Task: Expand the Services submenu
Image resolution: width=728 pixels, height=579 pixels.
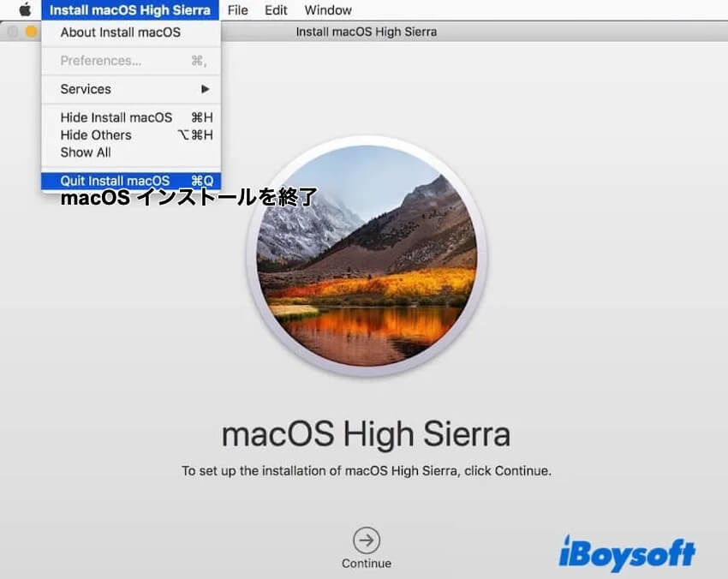Action: coord(84,89)
